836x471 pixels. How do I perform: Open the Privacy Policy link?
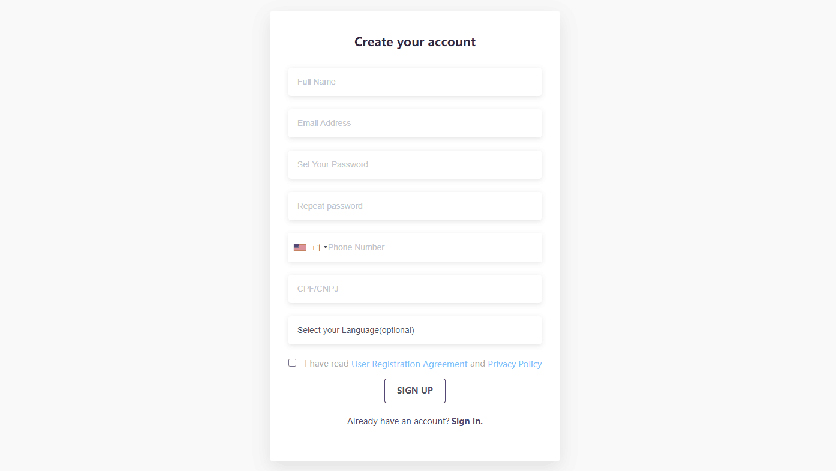(515, 364)
